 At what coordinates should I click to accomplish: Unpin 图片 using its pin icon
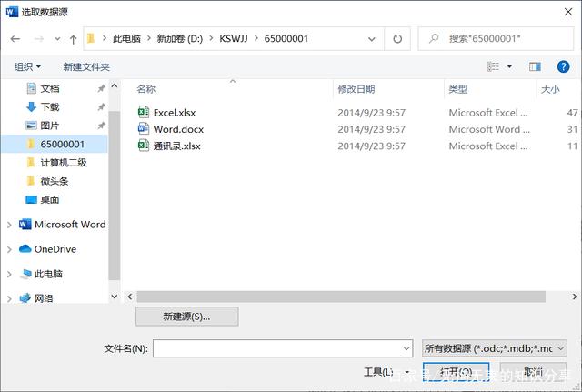101,126
